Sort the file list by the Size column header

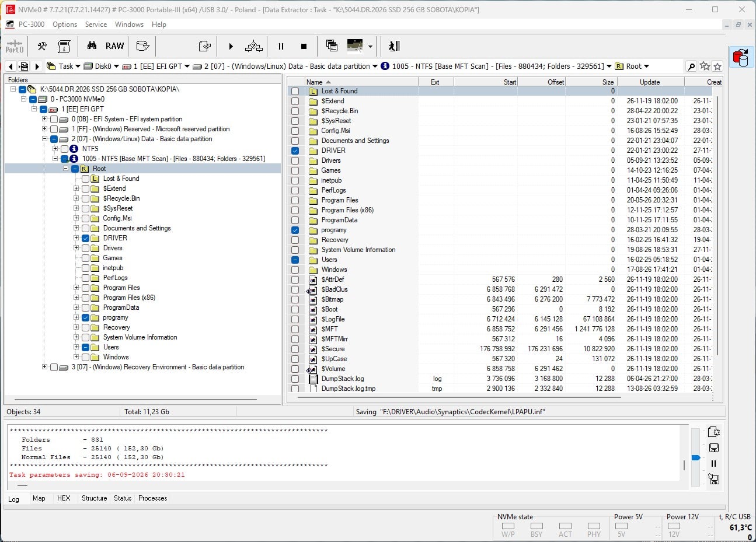[x=590, y=82]
